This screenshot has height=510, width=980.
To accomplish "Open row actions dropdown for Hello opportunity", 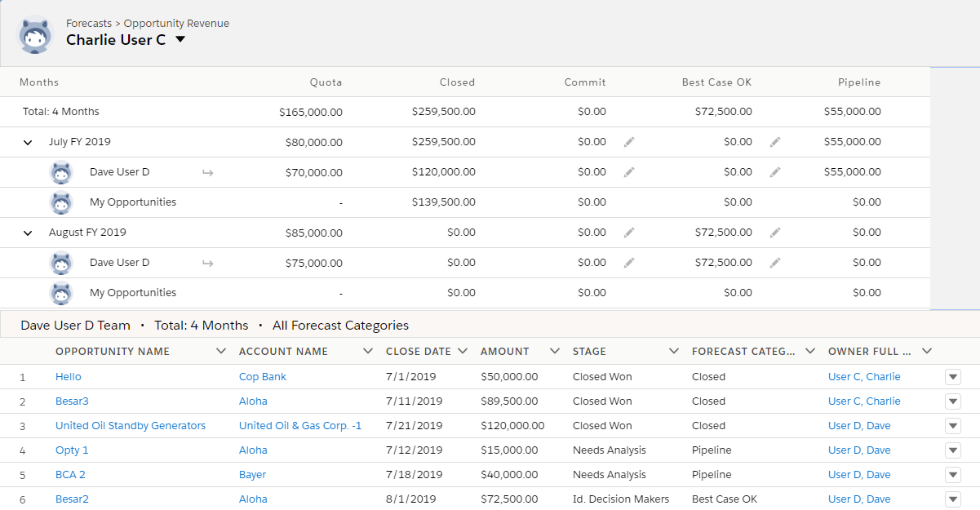I will 952,376.
